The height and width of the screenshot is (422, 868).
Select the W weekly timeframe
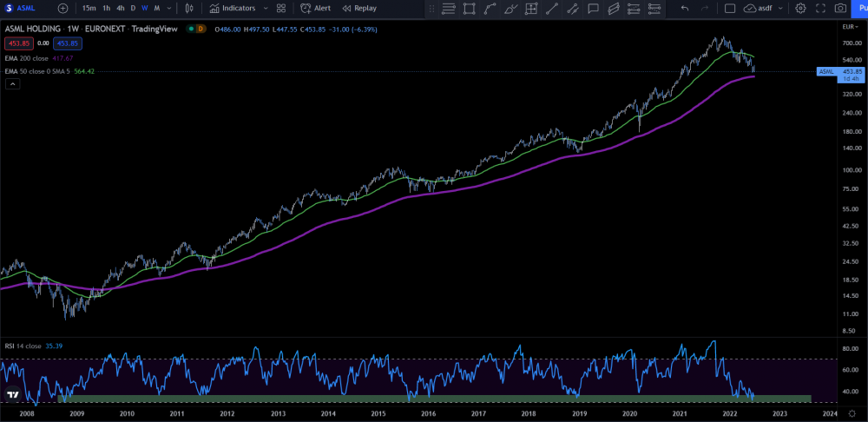pyautogui.click(x=144, y=9)
